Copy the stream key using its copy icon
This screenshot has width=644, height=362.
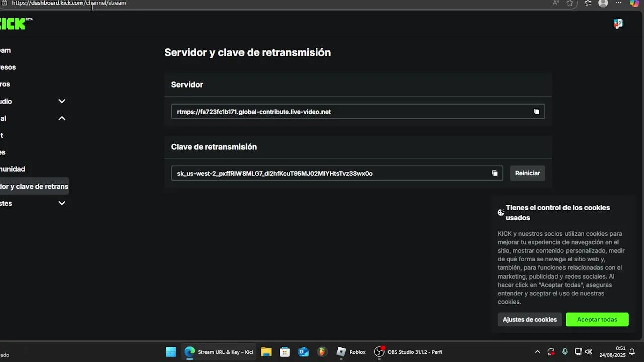click(495, 173)
